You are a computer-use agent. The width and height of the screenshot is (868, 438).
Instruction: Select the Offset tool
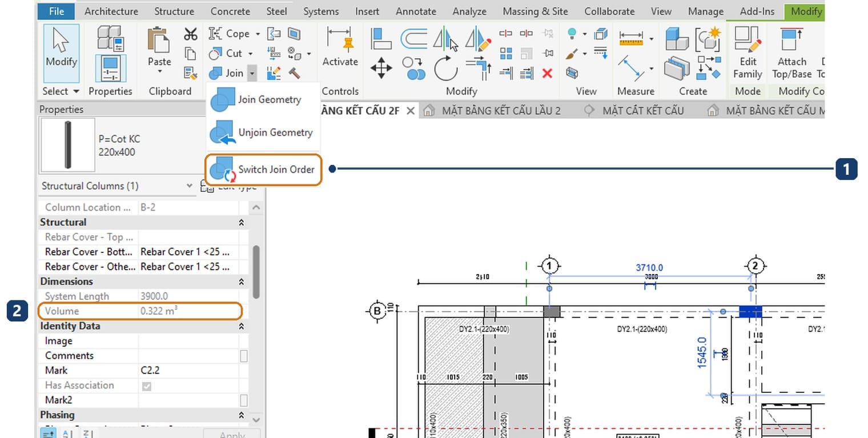point(413,38)
